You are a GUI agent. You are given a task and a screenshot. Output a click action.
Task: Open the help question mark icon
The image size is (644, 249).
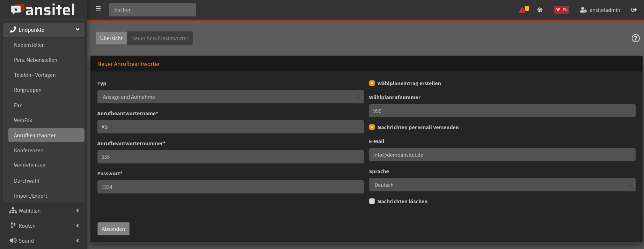(636, 38)
